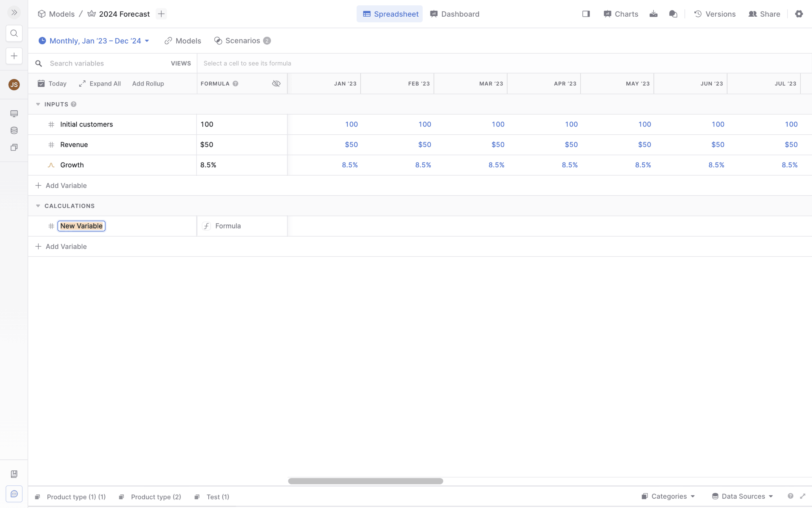Open the JS user avatar
Image resolution: width=812 pixels, height=508 pixels.
[x=14, y=85]
